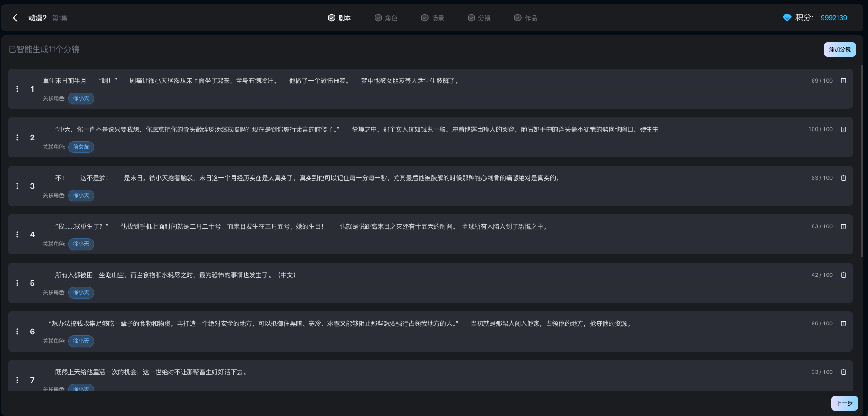Delete storyboard row 7 with trash icon
This screenshot has width=868, height=416.
[x=843, y=372]
